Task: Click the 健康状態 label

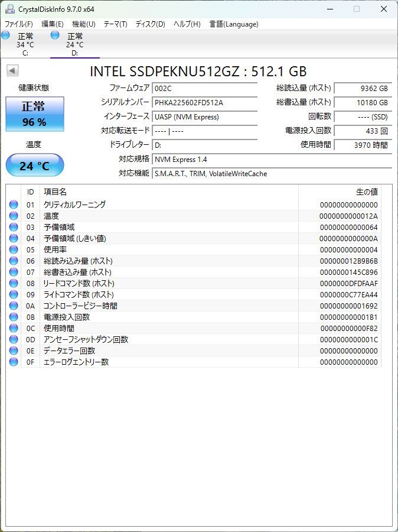Action: point(34,88)
